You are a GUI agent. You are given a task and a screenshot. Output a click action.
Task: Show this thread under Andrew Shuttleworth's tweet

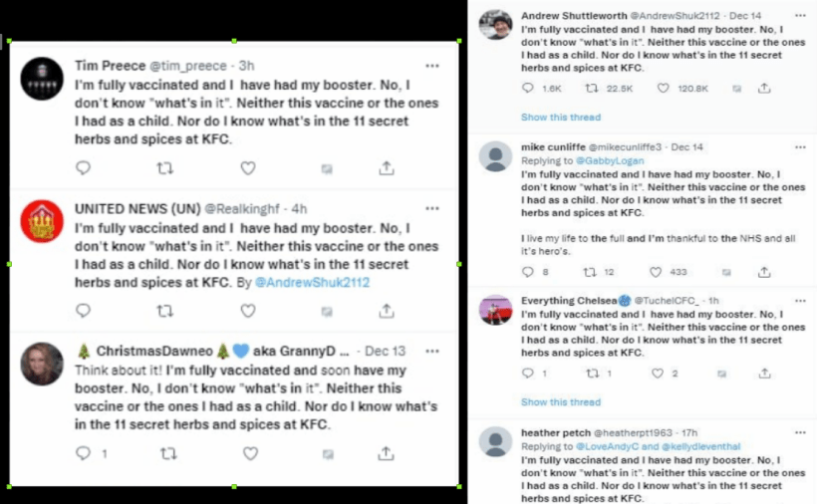pyautogui.click(x=561, y=118)
